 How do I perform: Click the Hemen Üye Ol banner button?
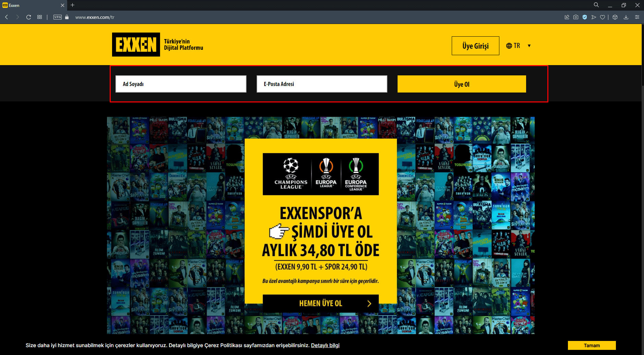(321, 303)
